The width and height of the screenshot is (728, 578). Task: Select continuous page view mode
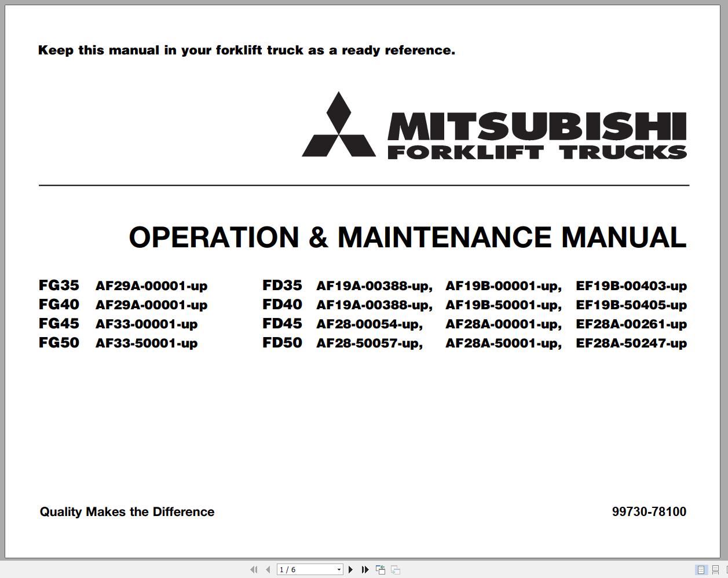coord(715,570)
